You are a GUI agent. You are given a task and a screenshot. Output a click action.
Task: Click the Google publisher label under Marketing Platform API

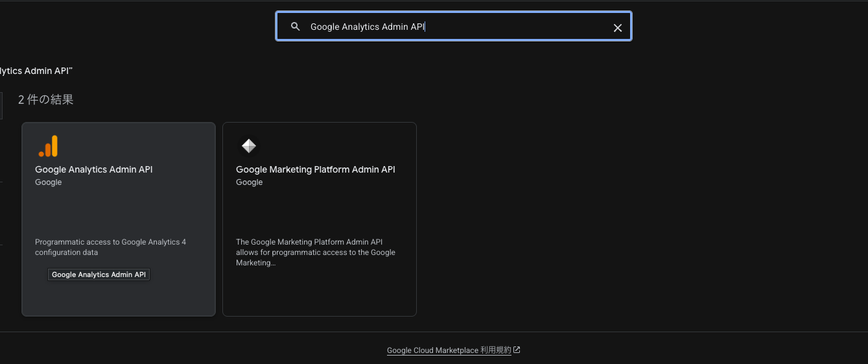pyautogui.click(x=249, y=182)
